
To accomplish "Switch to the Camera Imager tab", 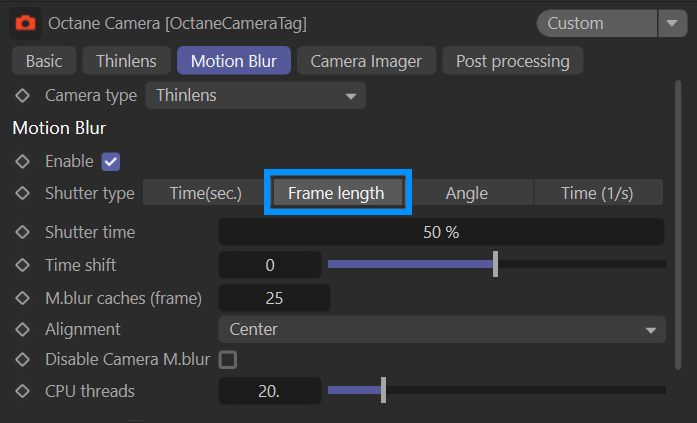I will (366, 61).
